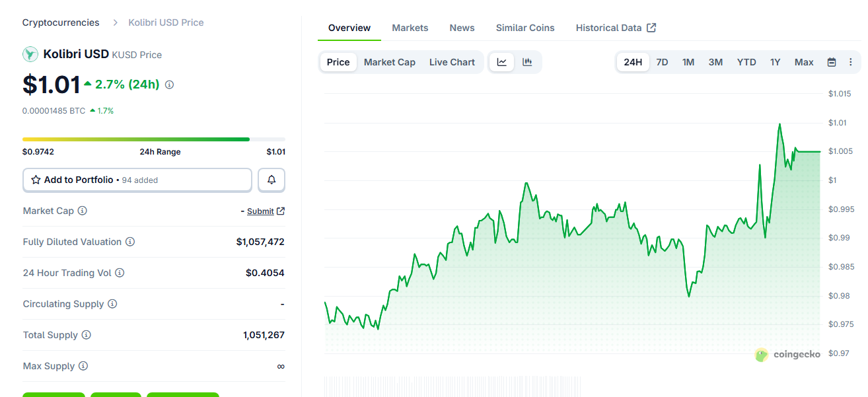This screenshot has width=868, height=397.
Task: Select the Price chart toggle
Action: pyautogui.click(x=338, y=62)
